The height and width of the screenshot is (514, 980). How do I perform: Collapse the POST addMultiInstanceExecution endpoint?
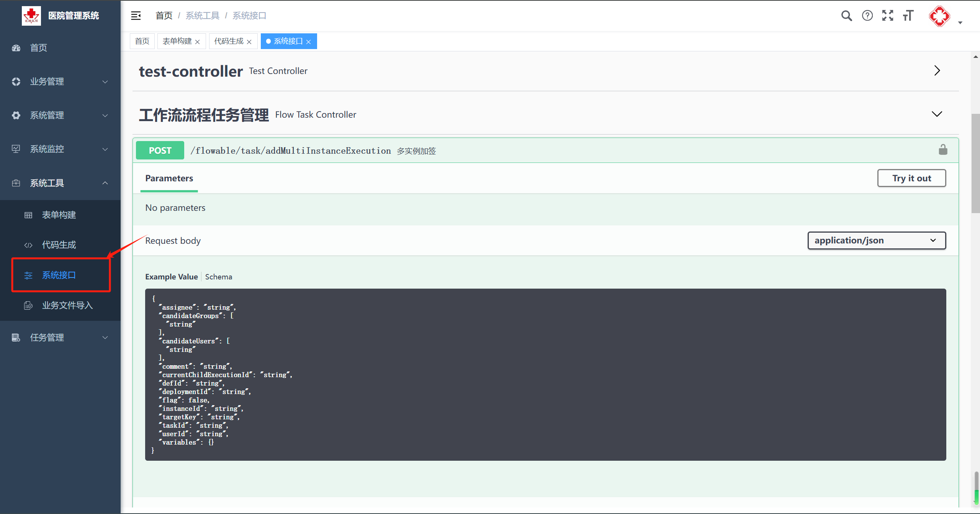pyautogui.click(x=290, y=151)
